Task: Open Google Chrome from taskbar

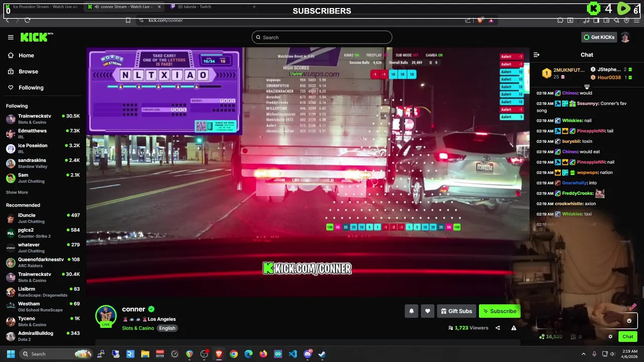Action: [x=233, y=354]
